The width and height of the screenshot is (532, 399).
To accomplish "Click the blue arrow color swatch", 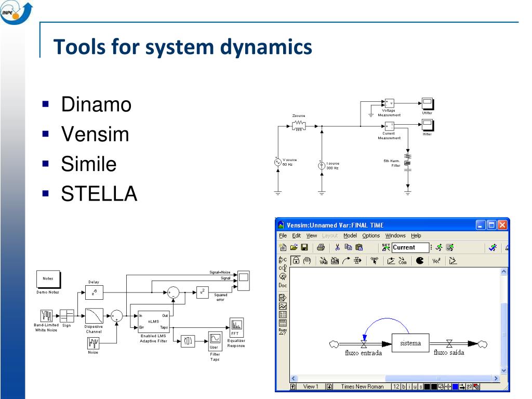I will pos(455,387).
